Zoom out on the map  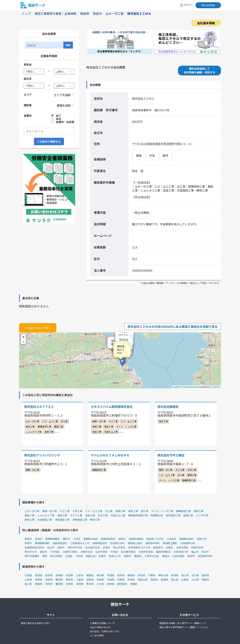[x=24, y=341]
